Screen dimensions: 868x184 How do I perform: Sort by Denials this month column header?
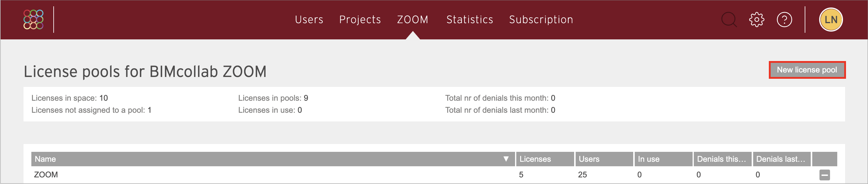pos(722,159)
